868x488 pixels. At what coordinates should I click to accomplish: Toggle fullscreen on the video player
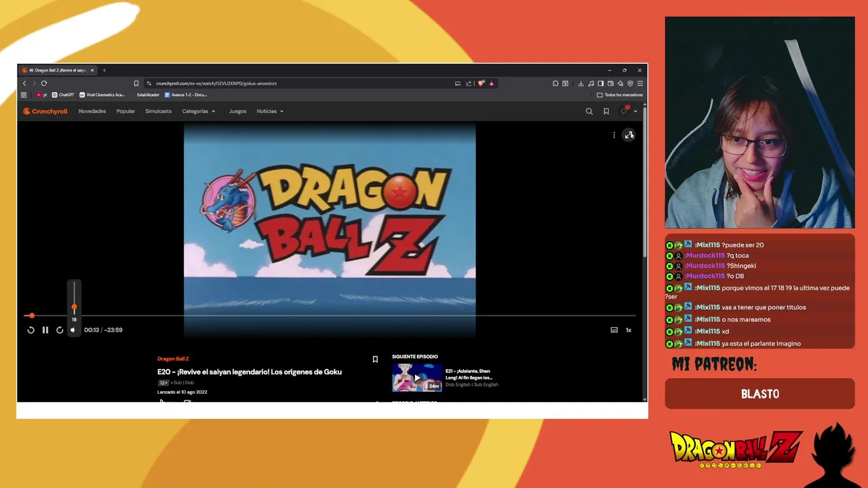click(x=629, y=135)
